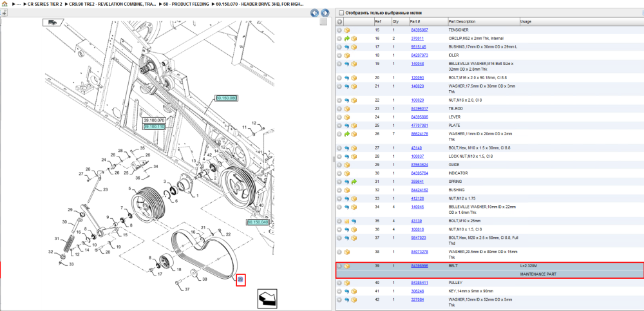644x311 pixels.
Task: Click 39.100.070 reference label on diagram
Action: coord(154,120)
